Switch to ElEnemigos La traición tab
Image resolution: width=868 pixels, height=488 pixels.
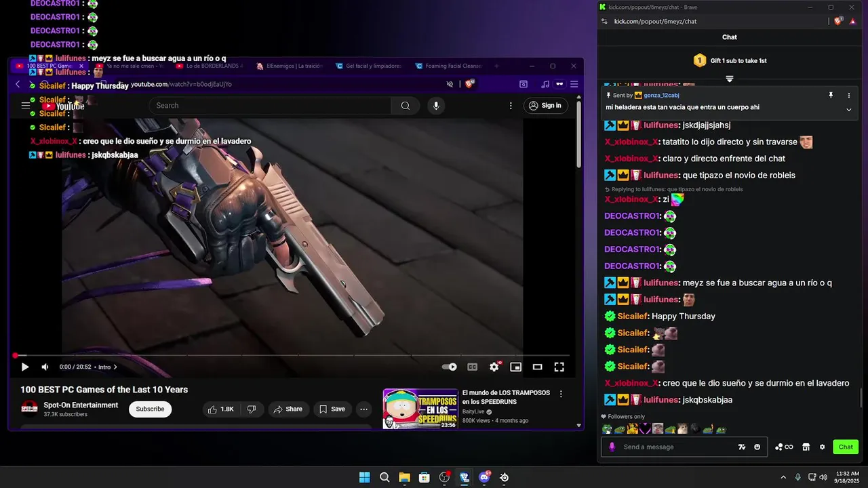pos(289,66)
